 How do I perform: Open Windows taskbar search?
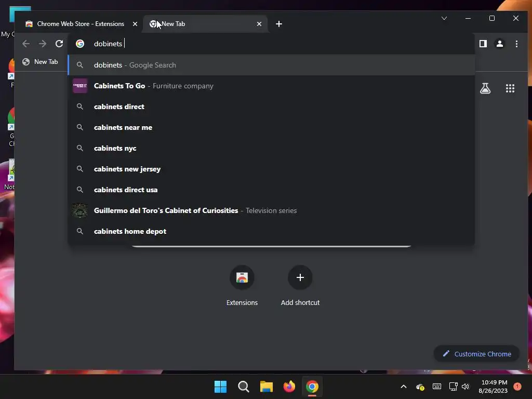point(243,387)
